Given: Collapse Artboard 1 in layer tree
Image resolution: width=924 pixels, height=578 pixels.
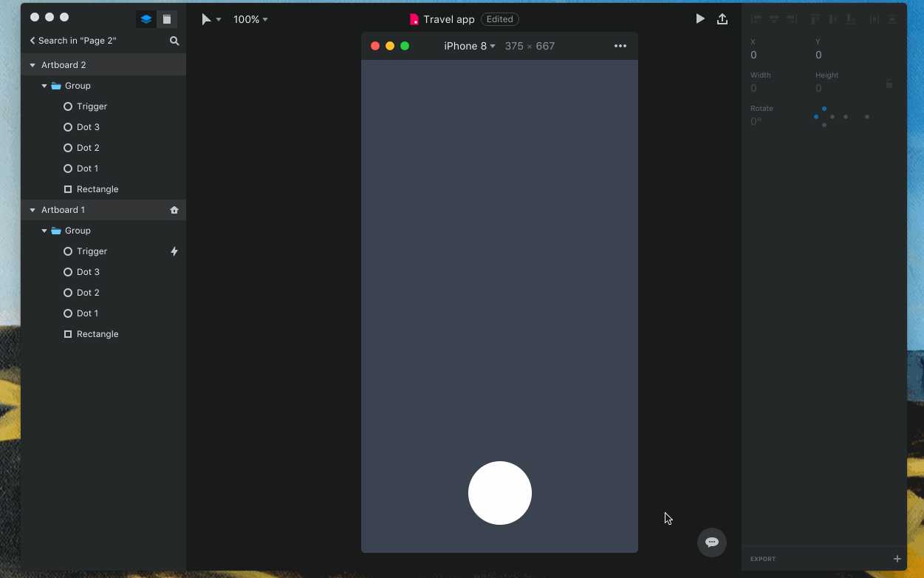Looking at the screenshot, I should coord(32,210).
